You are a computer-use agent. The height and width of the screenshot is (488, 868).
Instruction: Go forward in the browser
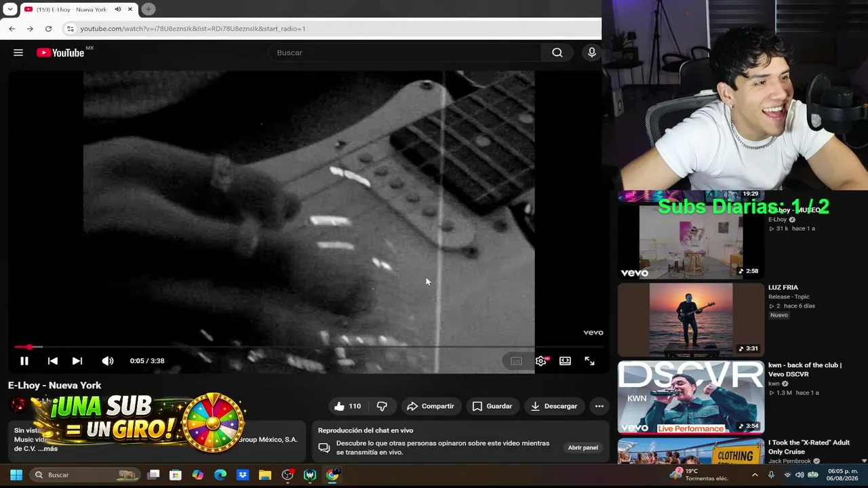point(30,28)
